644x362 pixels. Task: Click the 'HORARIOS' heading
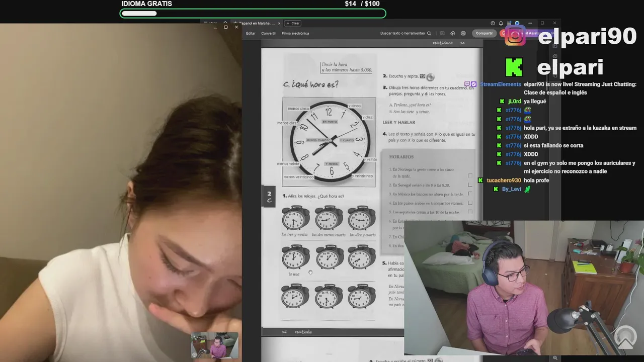pos(401,157)
